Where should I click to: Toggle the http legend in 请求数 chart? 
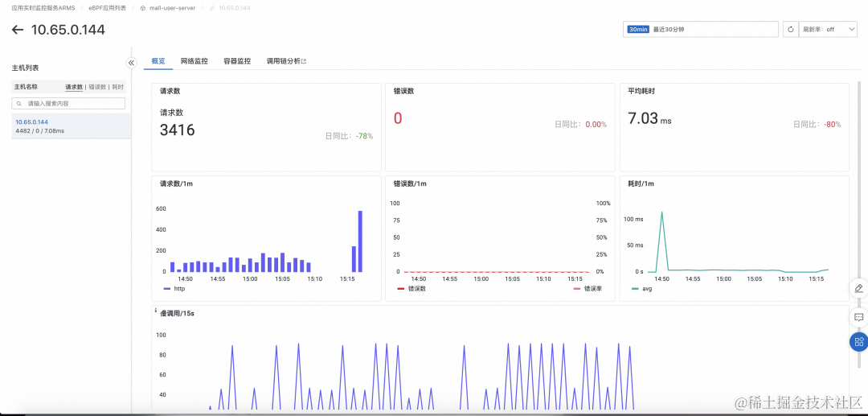[174, 289]
